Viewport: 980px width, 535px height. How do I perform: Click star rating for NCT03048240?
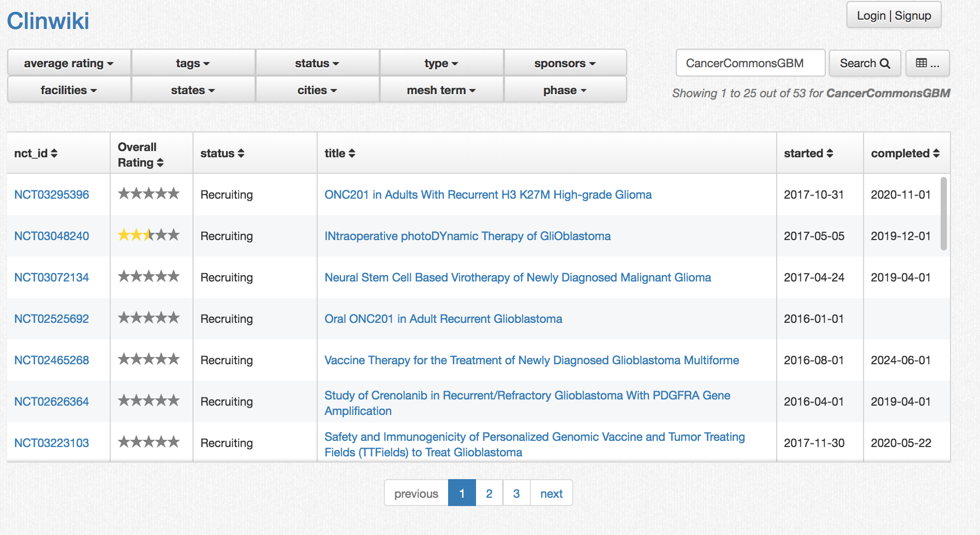149,235
